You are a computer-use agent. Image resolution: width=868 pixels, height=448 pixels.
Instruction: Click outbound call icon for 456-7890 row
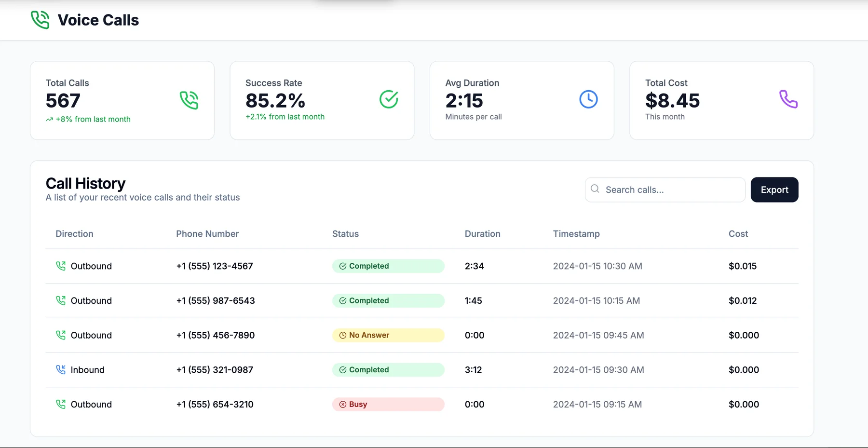[61, 335]
